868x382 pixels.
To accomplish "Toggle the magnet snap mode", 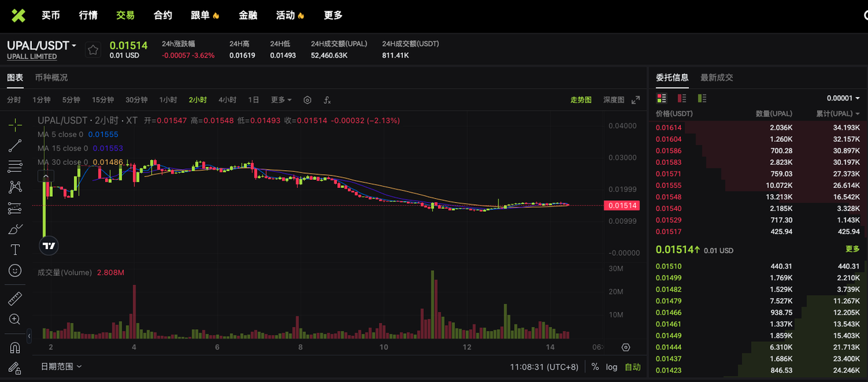I will tap(15, 347).
